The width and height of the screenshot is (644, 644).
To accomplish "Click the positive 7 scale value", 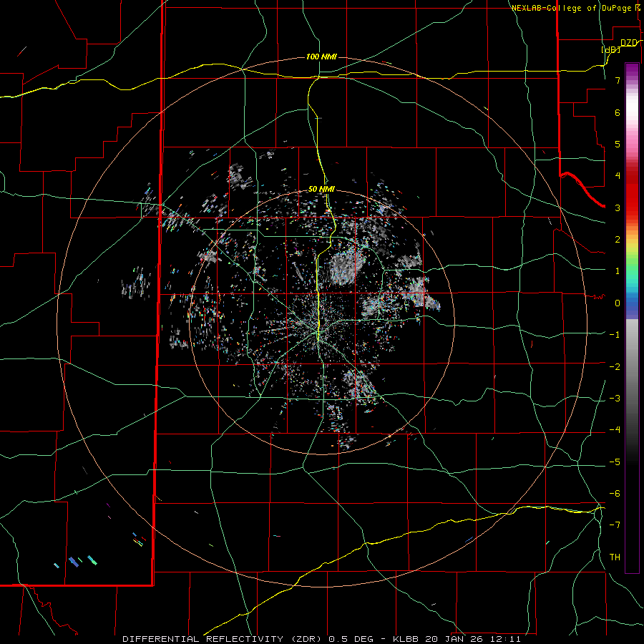I will coord(618,80).
